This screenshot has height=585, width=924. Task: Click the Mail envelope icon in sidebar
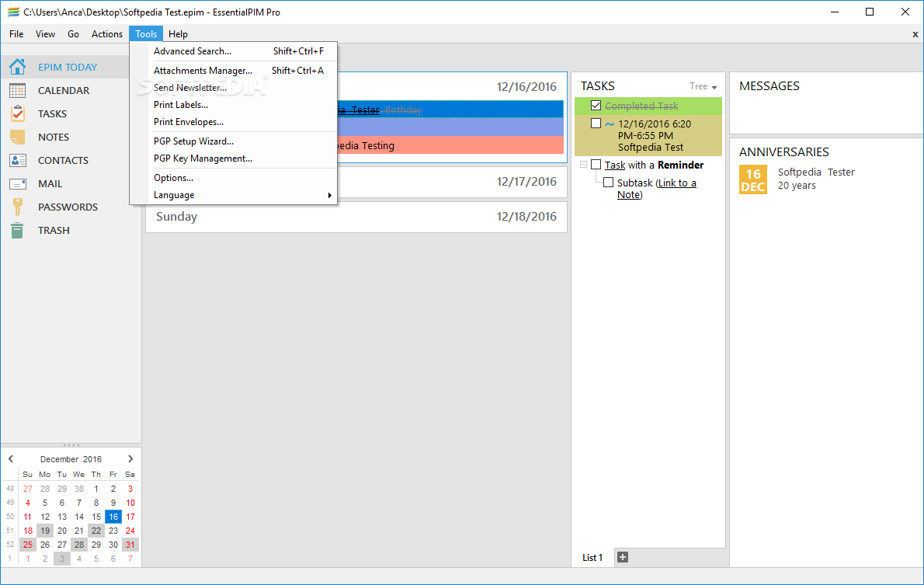17,184
